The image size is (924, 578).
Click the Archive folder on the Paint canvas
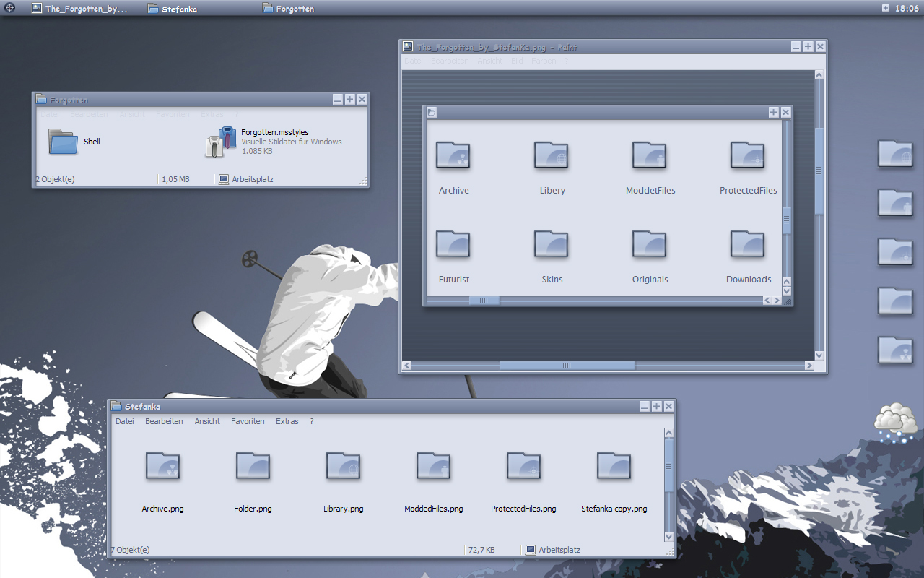[453, 155]
